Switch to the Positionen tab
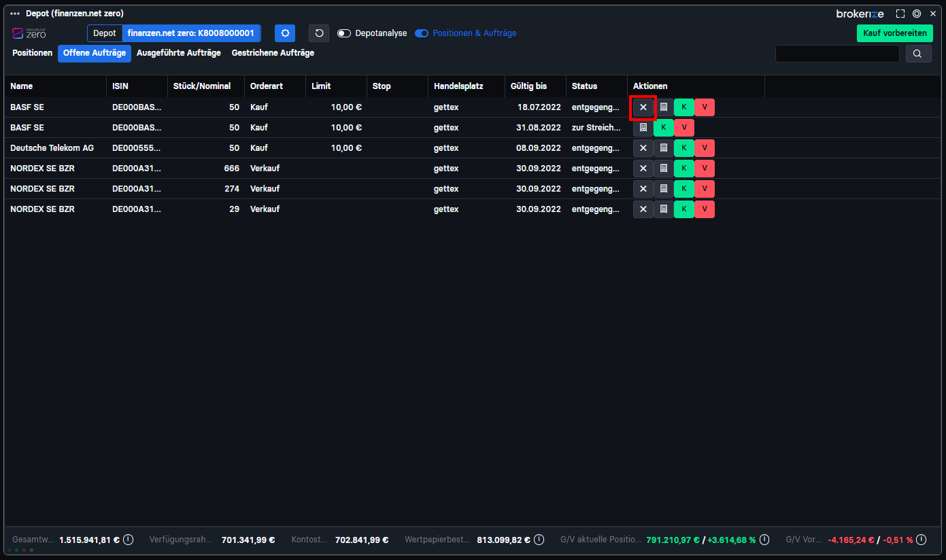946x560 pixels. (x=33, y=53)
